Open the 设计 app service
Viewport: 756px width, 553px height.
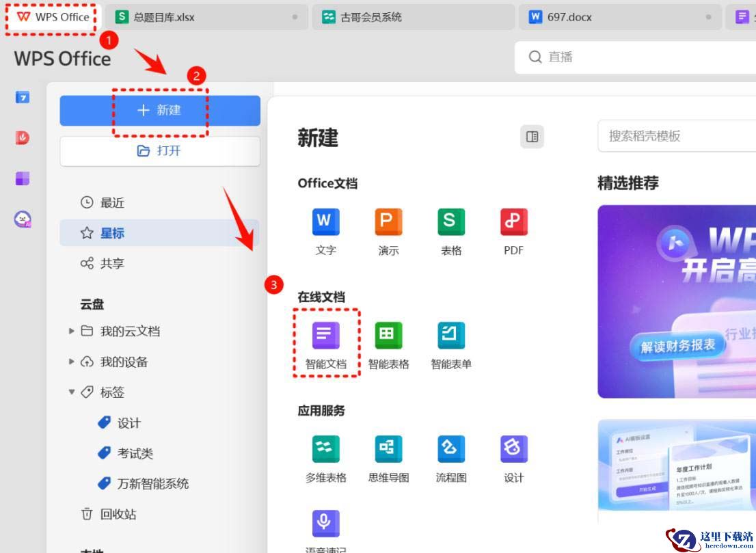coord(514,459)
